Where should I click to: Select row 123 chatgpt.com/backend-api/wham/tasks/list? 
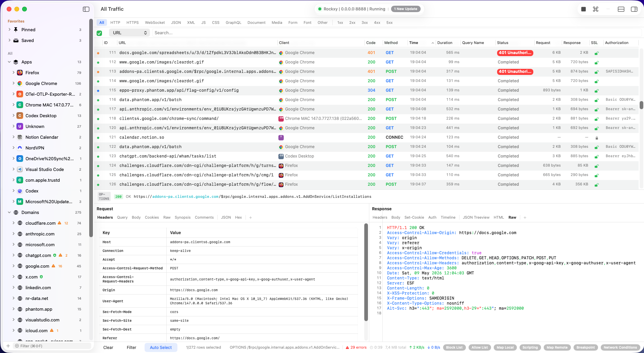tap(367, 156)
